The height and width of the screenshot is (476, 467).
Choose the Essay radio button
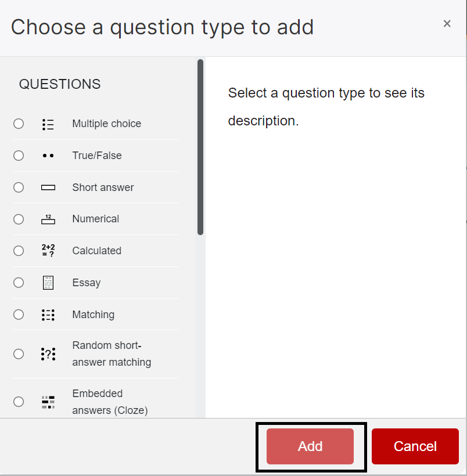click(19, 283)
